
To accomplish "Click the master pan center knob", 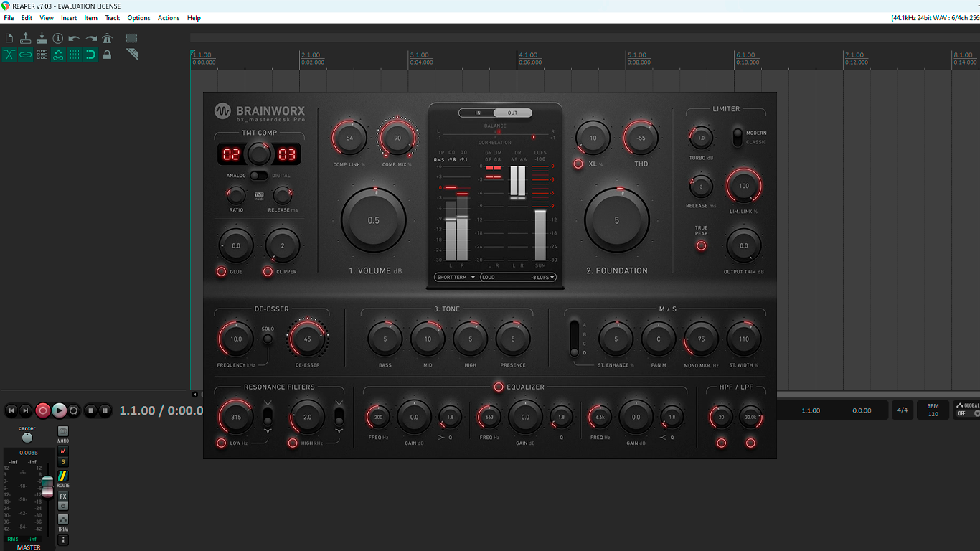I will (x=27, y=437).
